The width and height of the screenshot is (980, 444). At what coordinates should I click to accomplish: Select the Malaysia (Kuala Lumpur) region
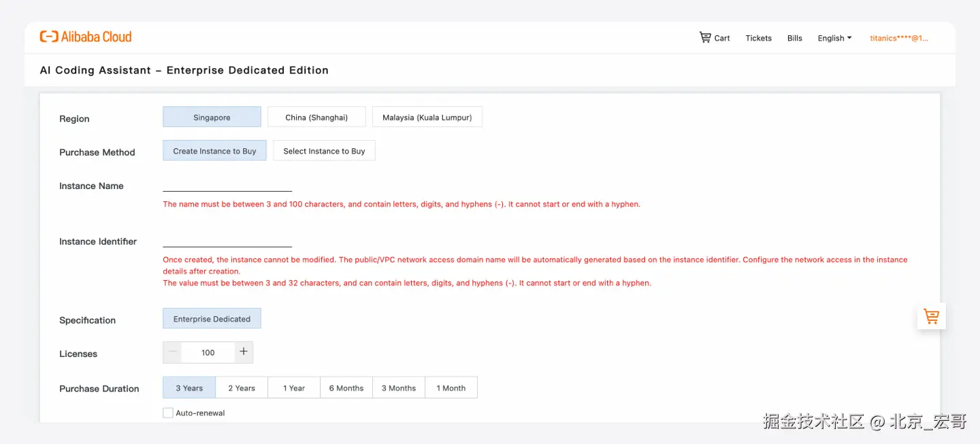click(427, 117)
